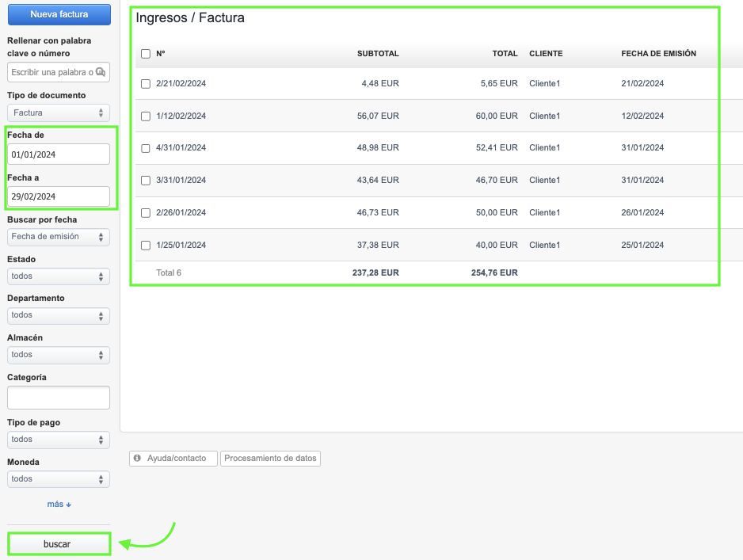The width and height of the screenshot is (743, 560).
Task: Click the Categoría input field
Action: tap(59, 398)
